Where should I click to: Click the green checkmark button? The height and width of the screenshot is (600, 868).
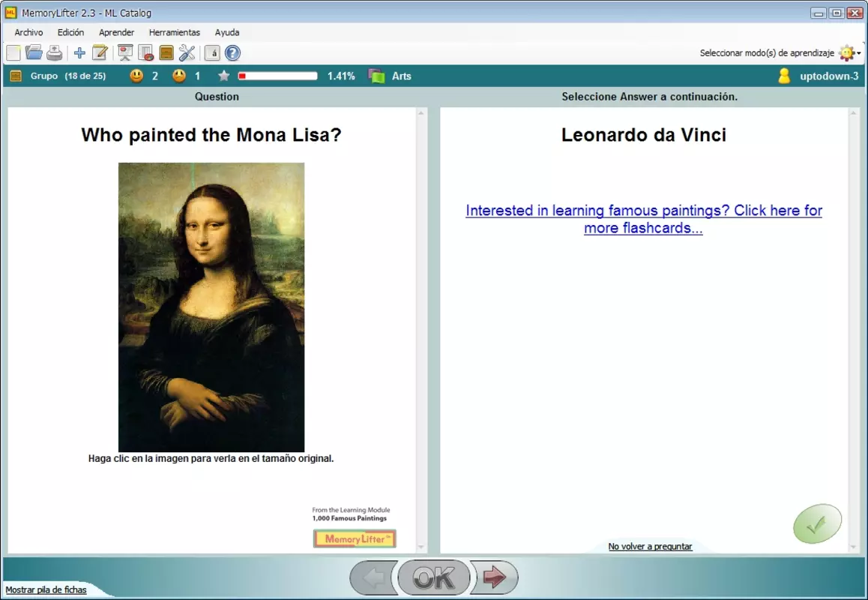[x=817, y=523]
